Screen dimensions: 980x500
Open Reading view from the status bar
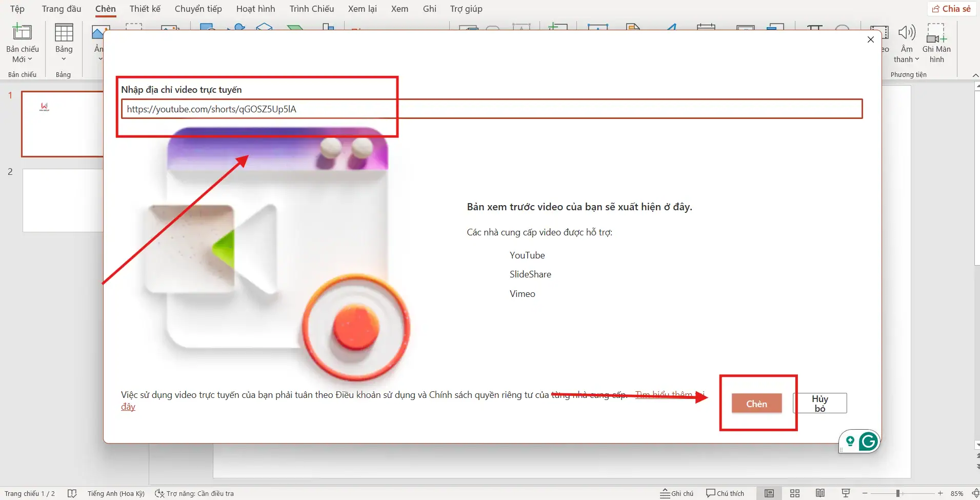821,493
